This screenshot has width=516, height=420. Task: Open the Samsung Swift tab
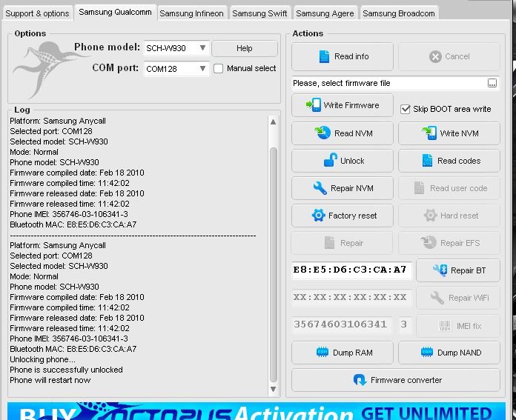click(259, 13)
